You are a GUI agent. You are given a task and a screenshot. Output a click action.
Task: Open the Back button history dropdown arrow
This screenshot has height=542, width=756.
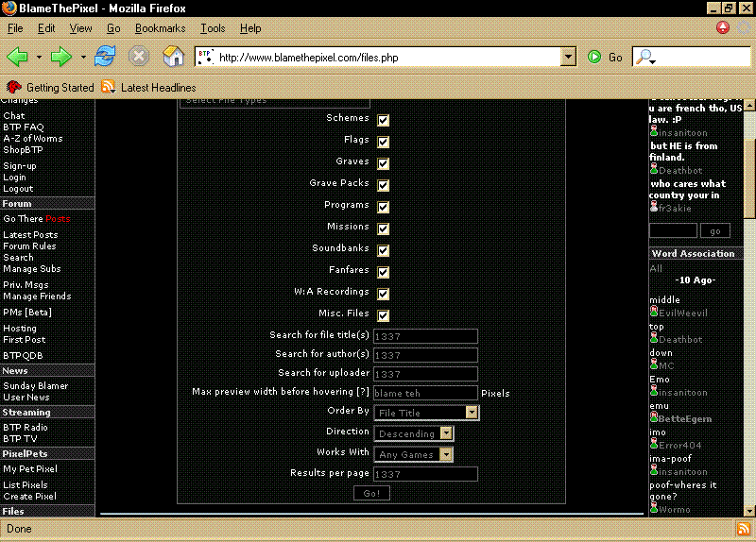[x=39, y=57]
